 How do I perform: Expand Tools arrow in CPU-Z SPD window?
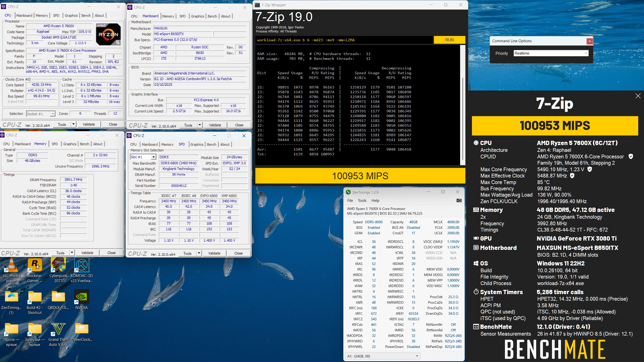tap(199, 253)
